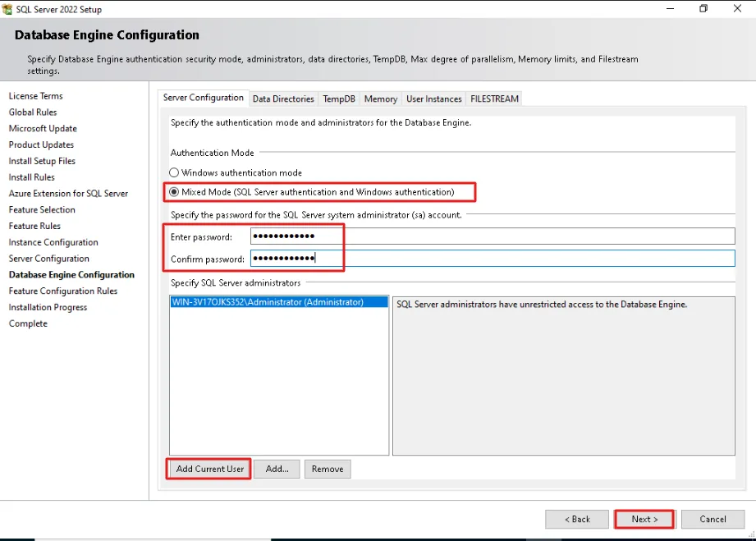The image size is (756, 541).
Task: Open the FILESTREAM tab
Action: tap(494, 99)
